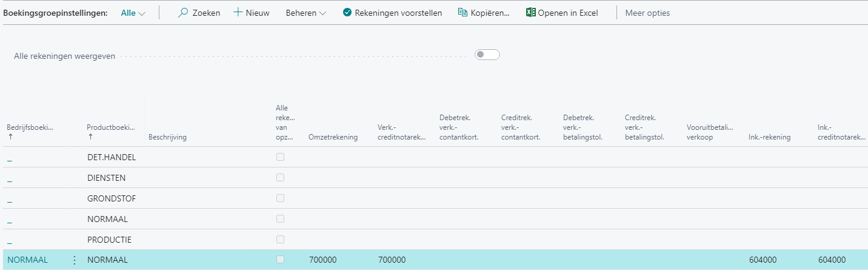Viewport: 868px width, 270px height.
Task: Click the Rekeningen voorstellen checkmark icon
Action: 347,13
